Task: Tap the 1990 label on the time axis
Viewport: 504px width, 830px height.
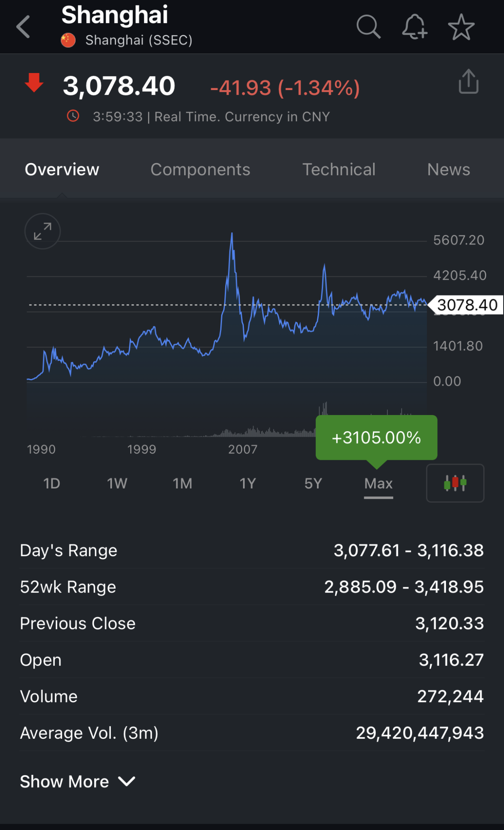Action: click(x=41, y=449)
